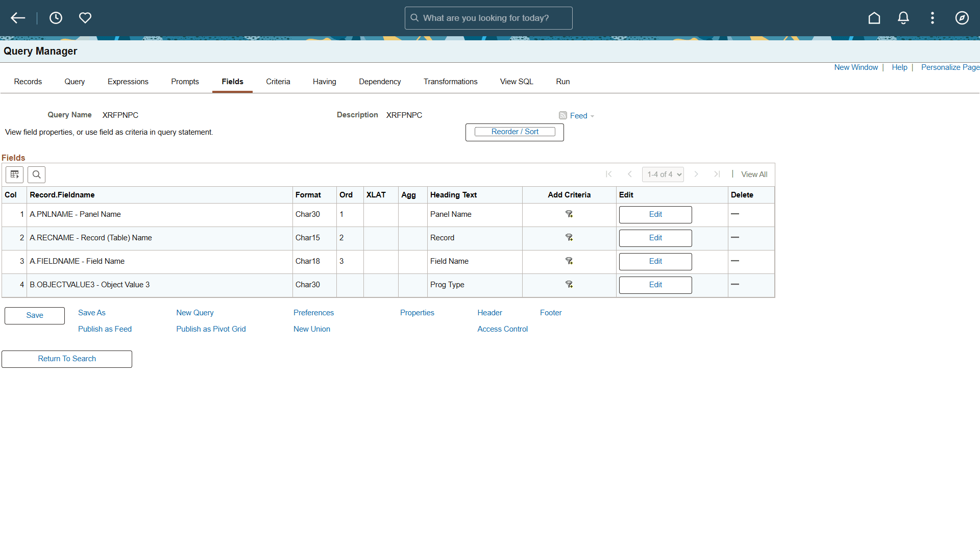Switch to the Query tab

[x=75, y=82]
